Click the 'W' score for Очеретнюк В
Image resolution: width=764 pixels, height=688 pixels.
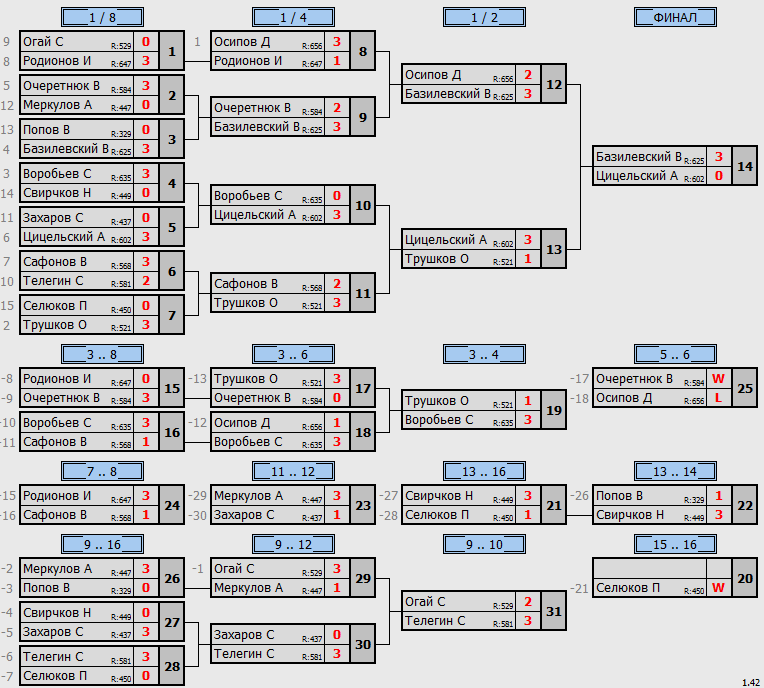[x=718, y=379]
